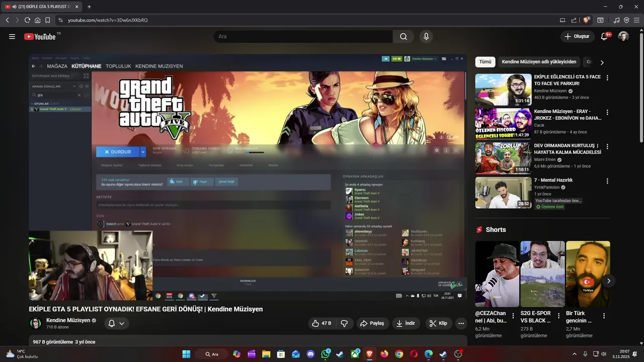Open options for the @CEZAChannel short
The height and width of the screenshot is (362, 644).
pos(513,316)
